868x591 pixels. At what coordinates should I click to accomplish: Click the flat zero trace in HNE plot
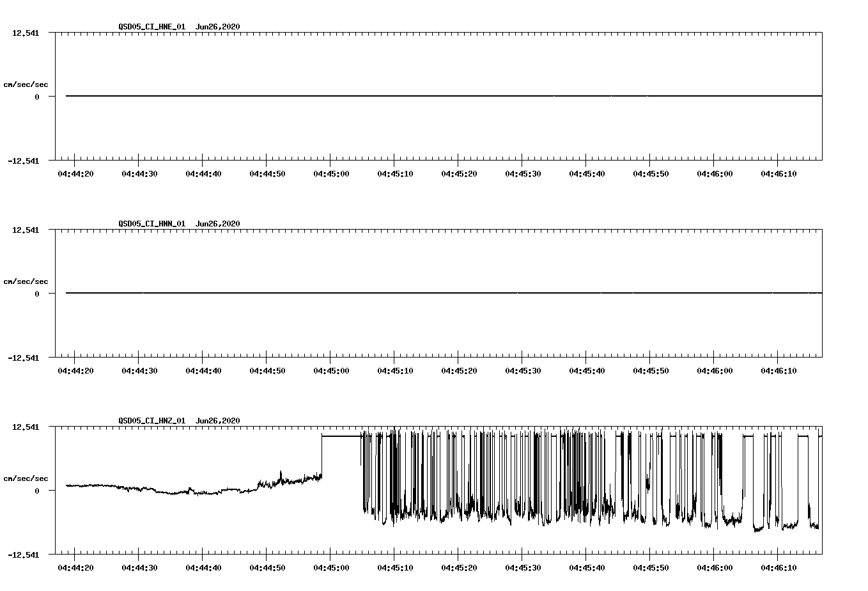click(x=444, y=96)
